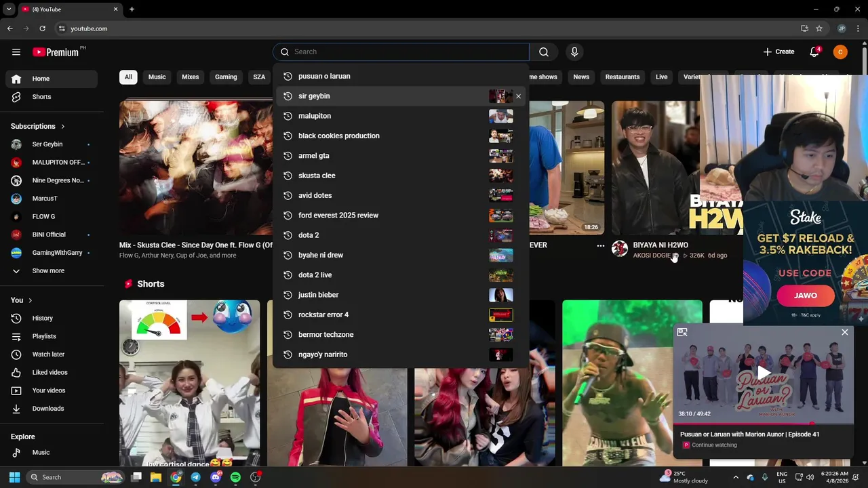Open History in sidebar
Image resolution: width=868 pixels, height=488 pixels.
(x=52, y=318)
